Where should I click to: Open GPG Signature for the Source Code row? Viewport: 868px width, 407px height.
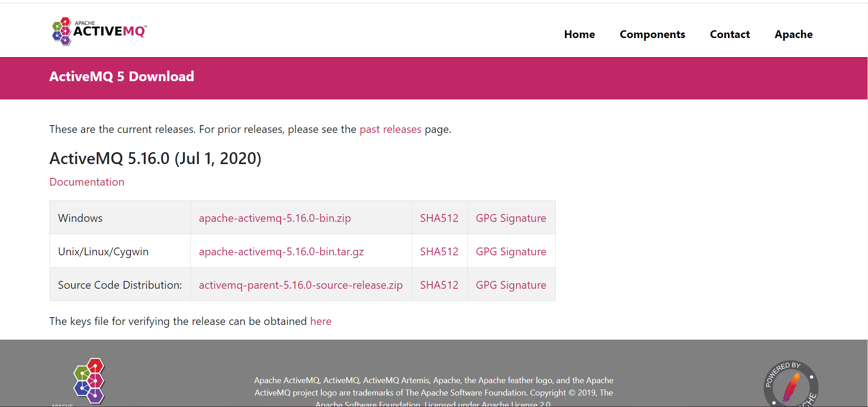511,285
